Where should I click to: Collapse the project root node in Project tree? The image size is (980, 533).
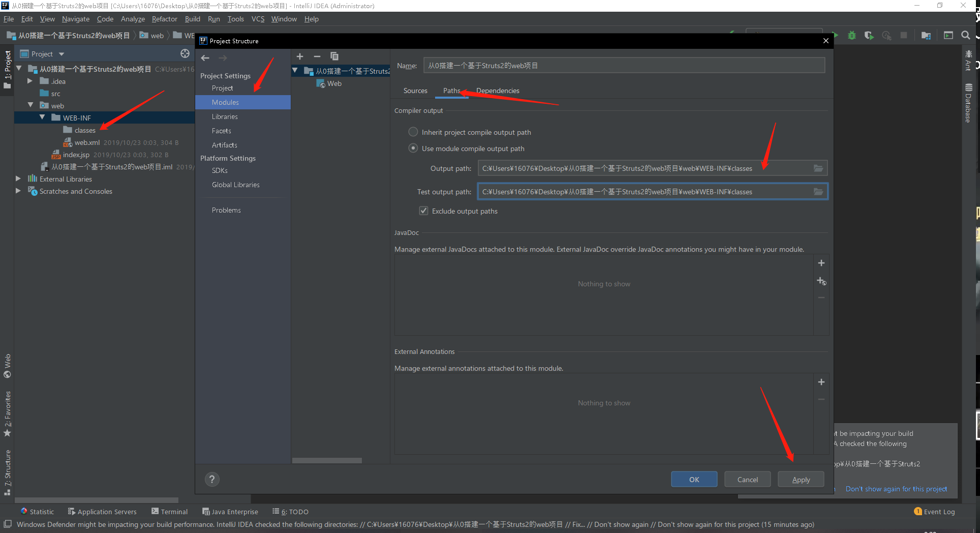point(19,69)
